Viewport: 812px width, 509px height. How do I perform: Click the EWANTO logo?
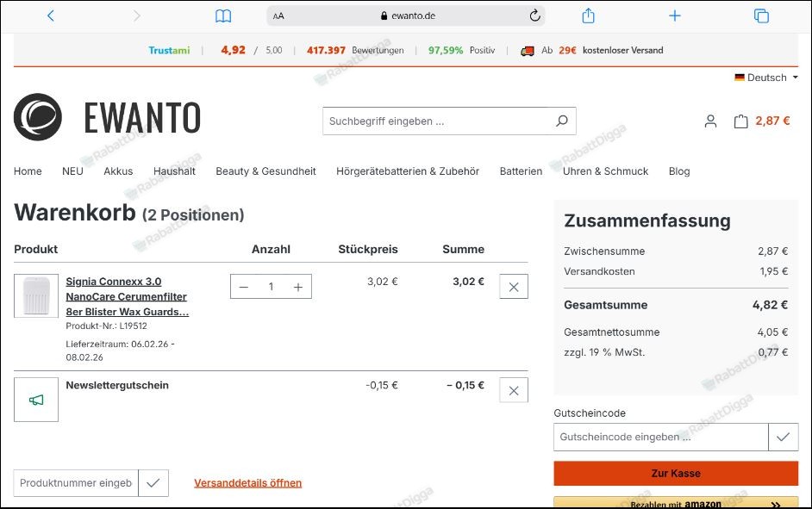[107, 117]
